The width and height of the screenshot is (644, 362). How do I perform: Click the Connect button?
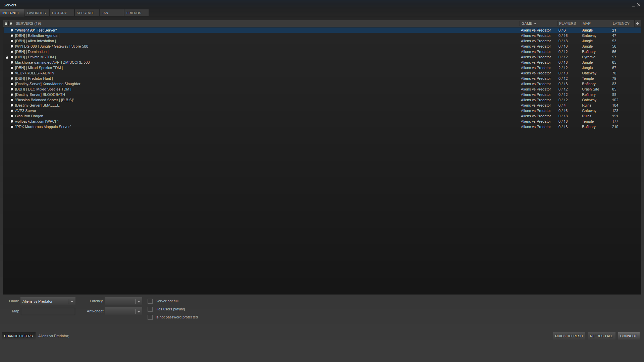(x=628, y=336)
